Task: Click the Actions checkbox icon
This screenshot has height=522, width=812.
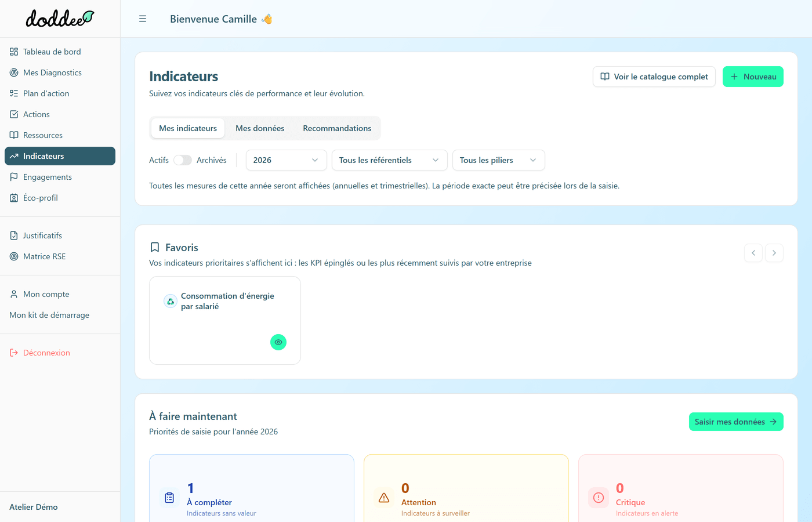Action: [14, 114]
